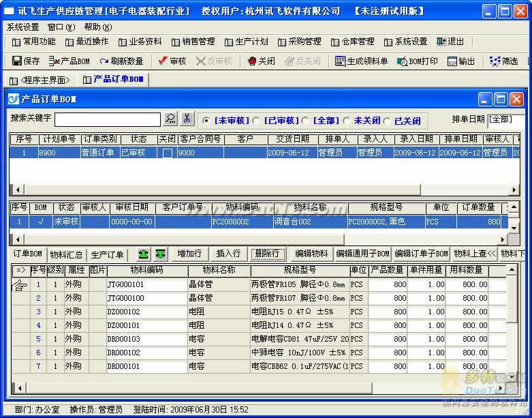Image resolution: width=532 pixels, height=418 pixels.
Task: Open the 排单日期 dropdown
Action: click(x=506, y=120)
